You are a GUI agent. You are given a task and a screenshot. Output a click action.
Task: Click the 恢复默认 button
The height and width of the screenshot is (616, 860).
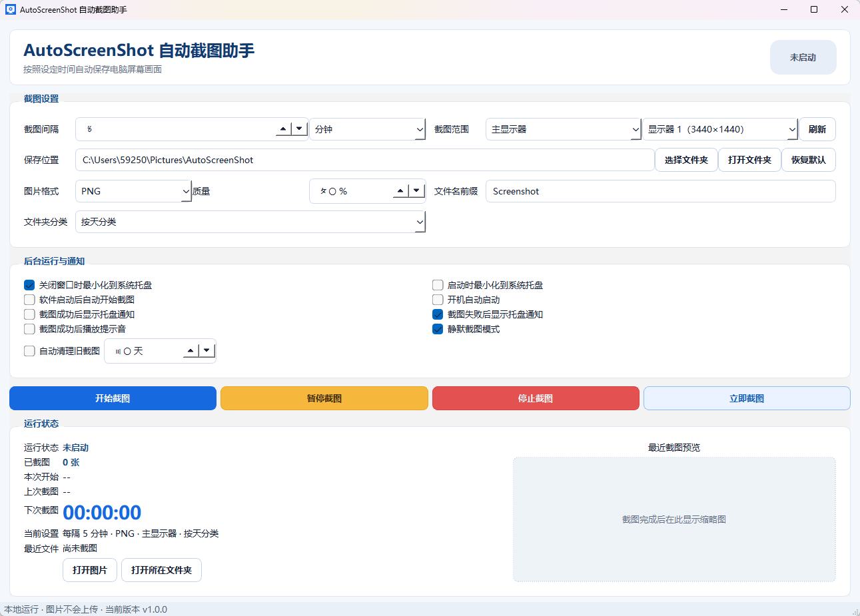pyautogui.click(x=808, y=160)
